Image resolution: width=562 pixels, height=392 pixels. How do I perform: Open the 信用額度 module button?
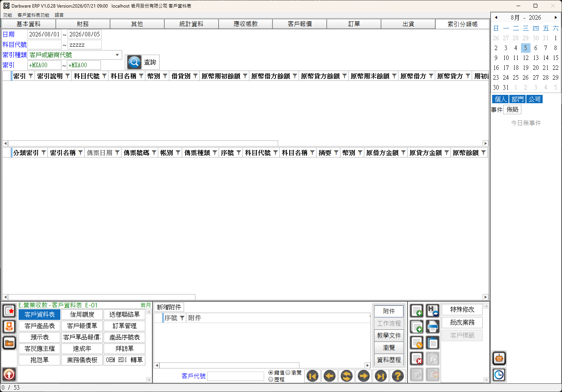(x=82, y=315)
